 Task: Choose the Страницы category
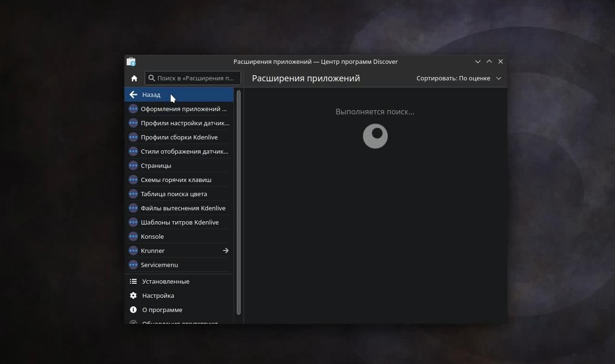pyautogui.click(x=179, y=165)
